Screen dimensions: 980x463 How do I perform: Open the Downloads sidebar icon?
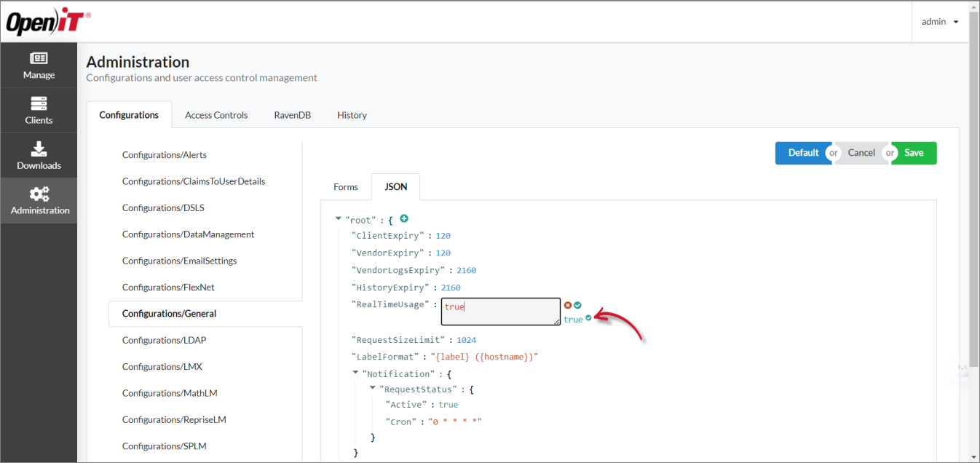click(39, 155)
